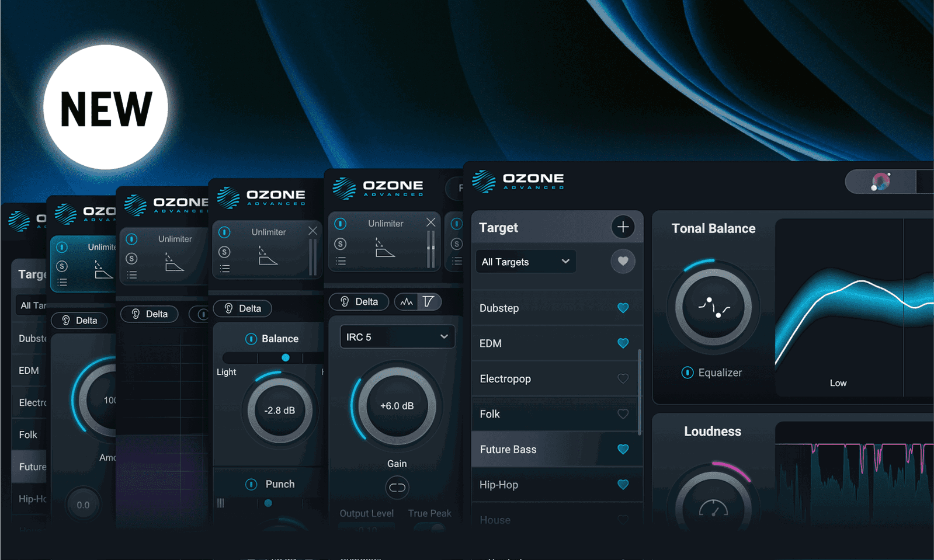Click the Delta button in the Balance window
The height and width of the screenshot is (560, 934).
tap(243, 308)
